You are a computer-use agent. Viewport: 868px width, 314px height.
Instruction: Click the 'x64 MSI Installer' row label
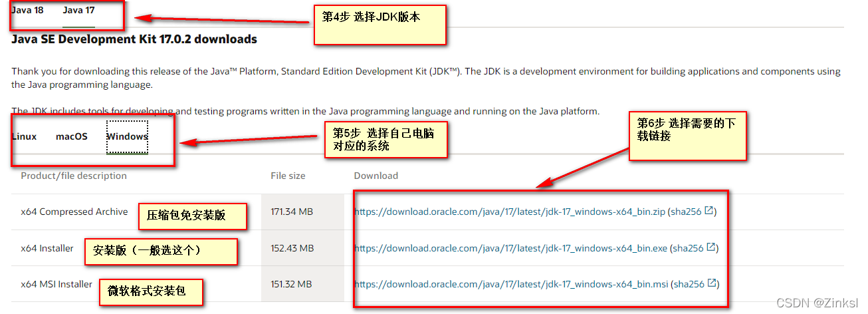(x=56, y=284)
